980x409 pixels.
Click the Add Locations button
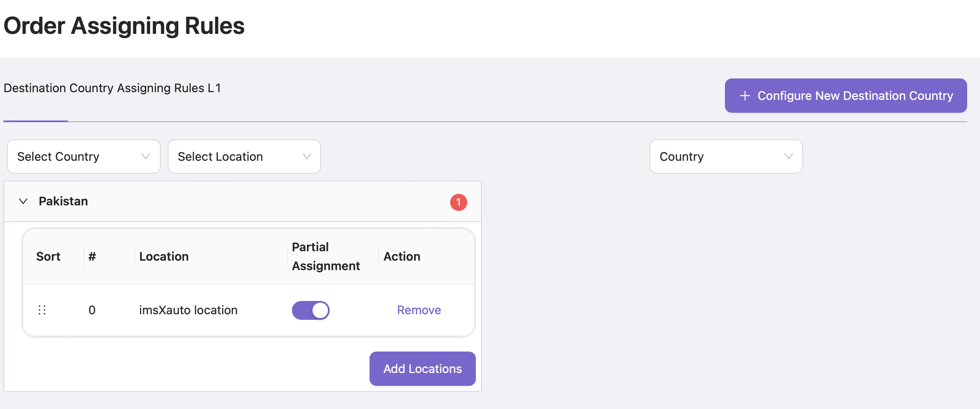422,369
